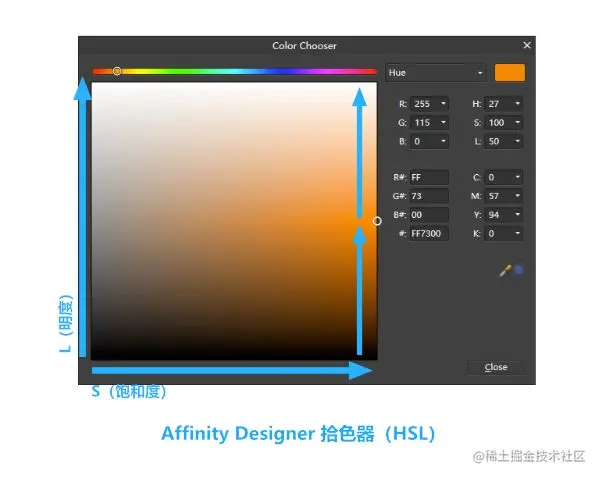Expand the Y value dropdown arrow
Viewport: 600px width, 478px height.
tap(517, 214)
